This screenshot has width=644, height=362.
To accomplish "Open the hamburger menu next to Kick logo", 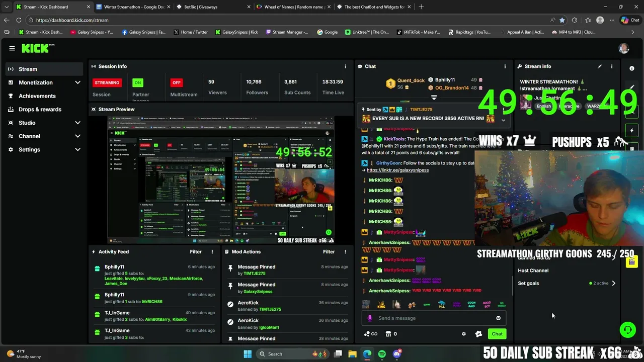I will click(12, 48).
